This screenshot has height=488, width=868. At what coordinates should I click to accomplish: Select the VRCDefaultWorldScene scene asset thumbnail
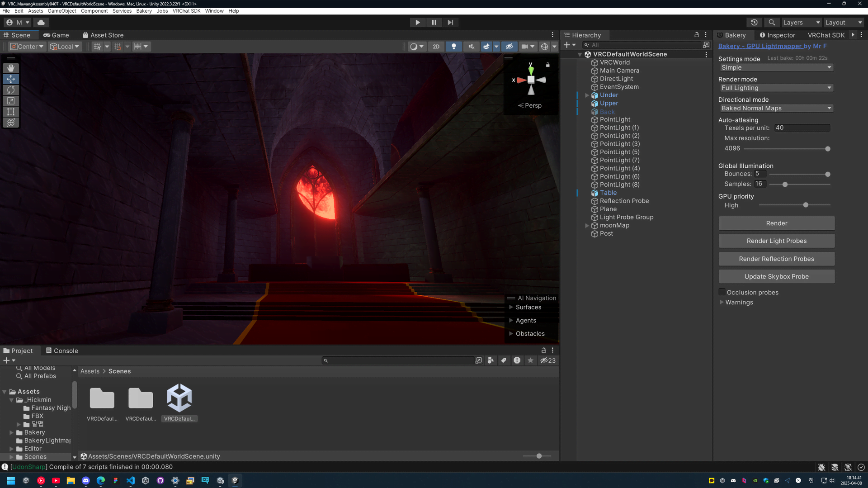179,398
